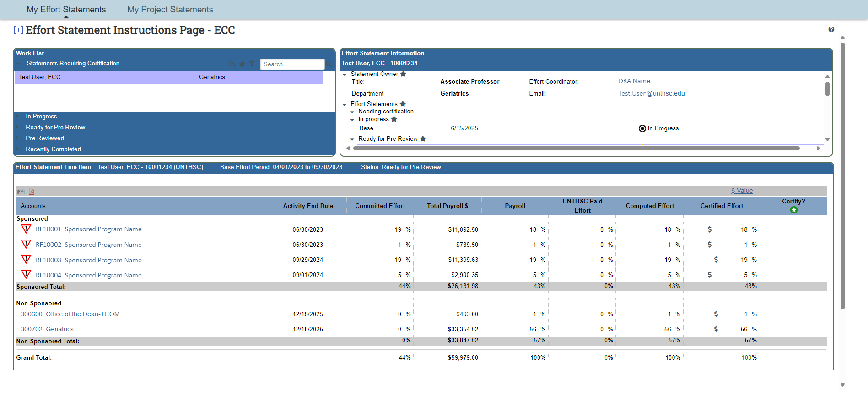
Task: Click warning triangle icon for RF10001
Action: [x=26, y=229]
